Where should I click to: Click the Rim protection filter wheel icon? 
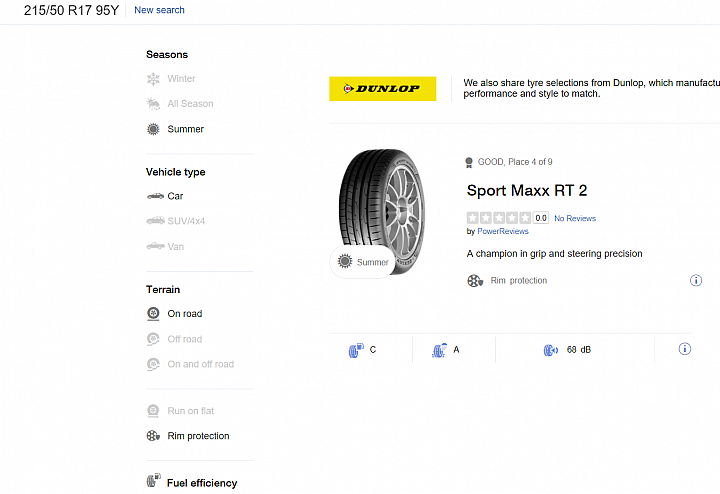click(x=153, y=436)
